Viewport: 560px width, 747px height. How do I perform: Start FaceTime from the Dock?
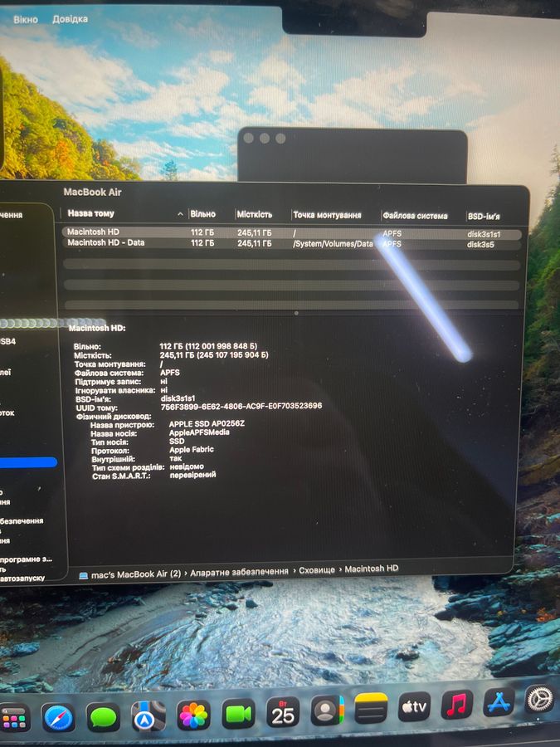pos(238,714)
